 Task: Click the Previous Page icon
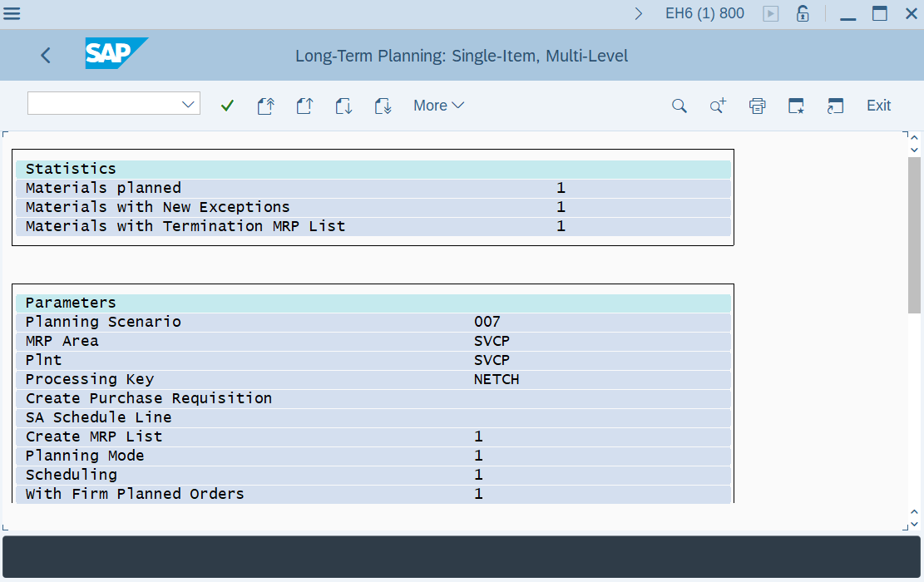(304, 106)
